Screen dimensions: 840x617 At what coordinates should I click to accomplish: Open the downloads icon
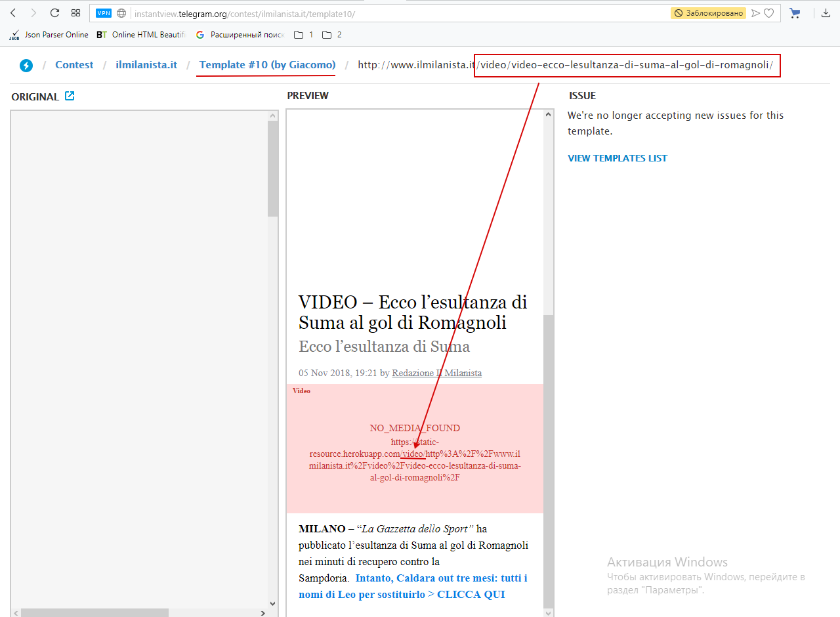click(826, 13)
